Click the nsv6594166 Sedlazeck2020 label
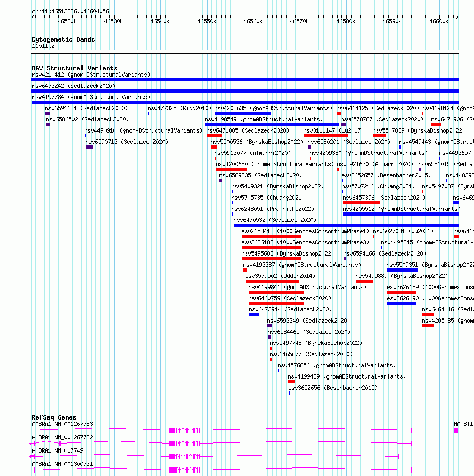The image size is (474, 476). click(385, 254)
